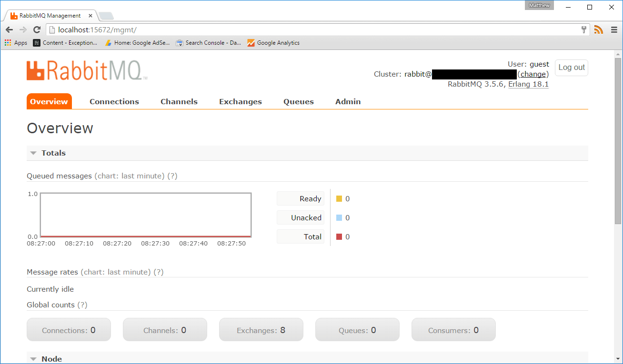623x364 pixels.
Task: Click the Consumers: 0 count box
Action: click(x=453, y=330)
